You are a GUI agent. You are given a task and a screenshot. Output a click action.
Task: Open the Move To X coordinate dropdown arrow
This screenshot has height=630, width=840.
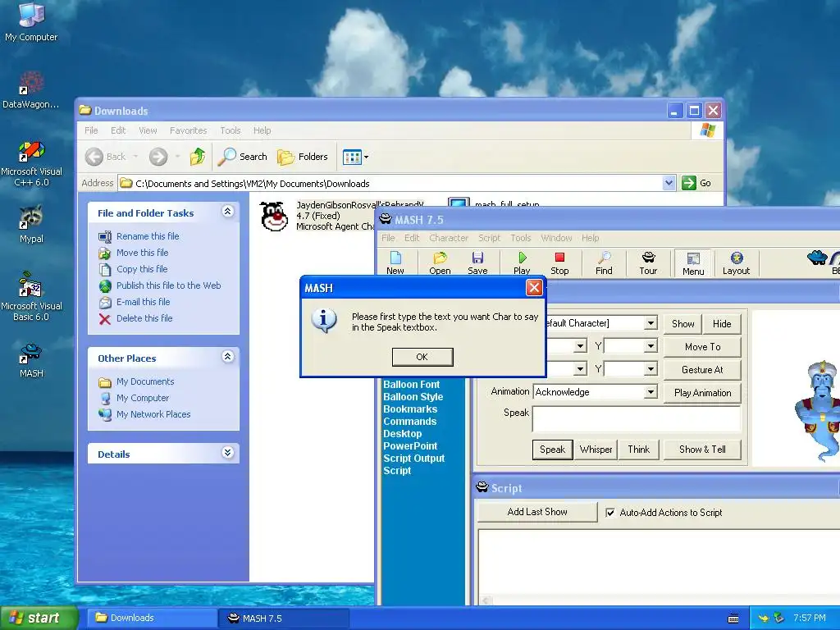(x=580, y=346)
